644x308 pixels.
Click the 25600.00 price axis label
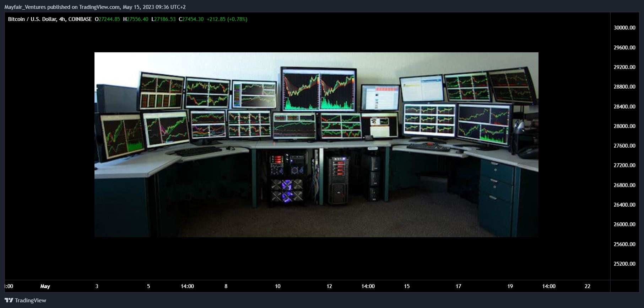coord(624,244)
